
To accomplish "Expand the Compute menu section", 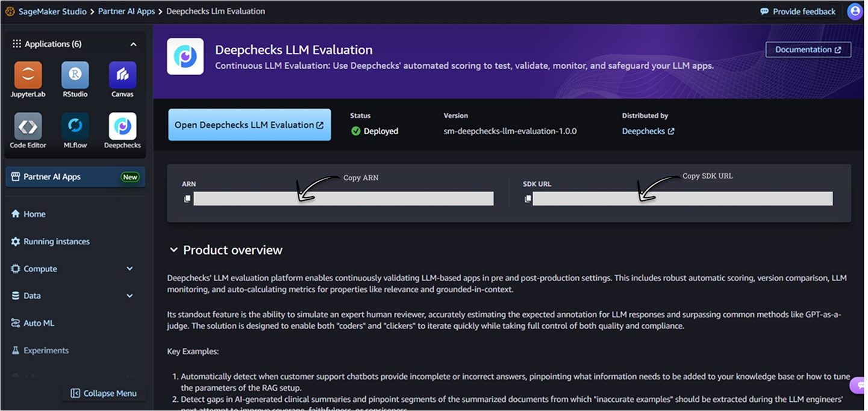I will [130, 268].
